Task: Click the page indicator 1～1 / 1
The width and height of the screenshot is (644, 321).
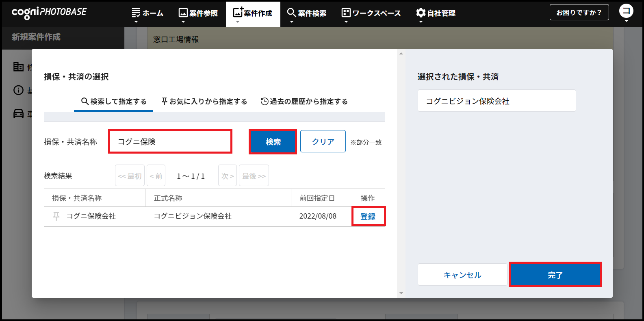Action: tap(191, 176)
